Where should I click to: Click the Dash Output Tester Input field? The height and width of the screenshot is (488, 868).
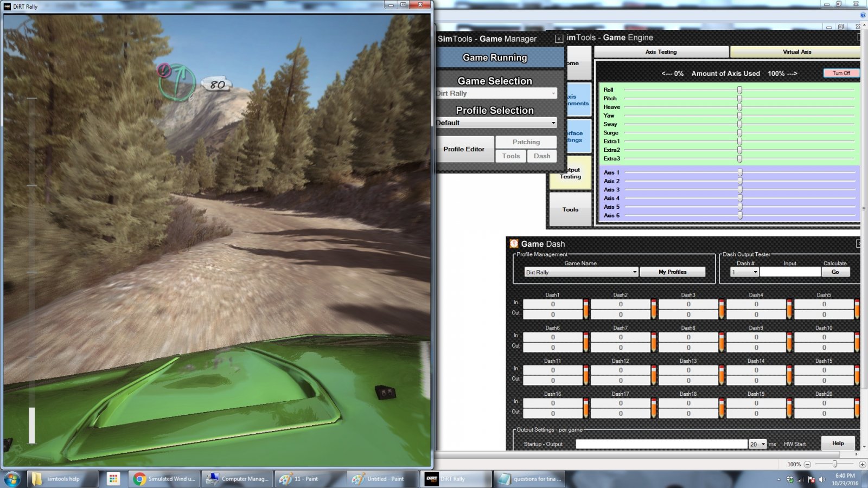tap(790, 272)
